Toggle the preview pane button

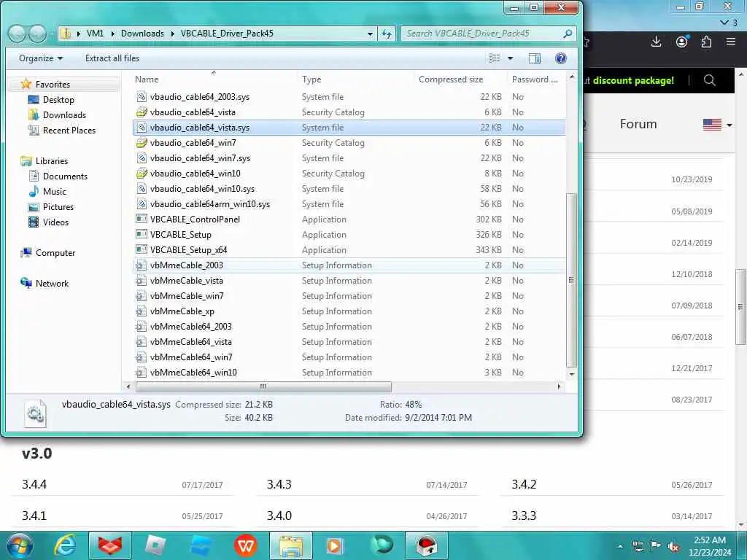tap(535, 58)
